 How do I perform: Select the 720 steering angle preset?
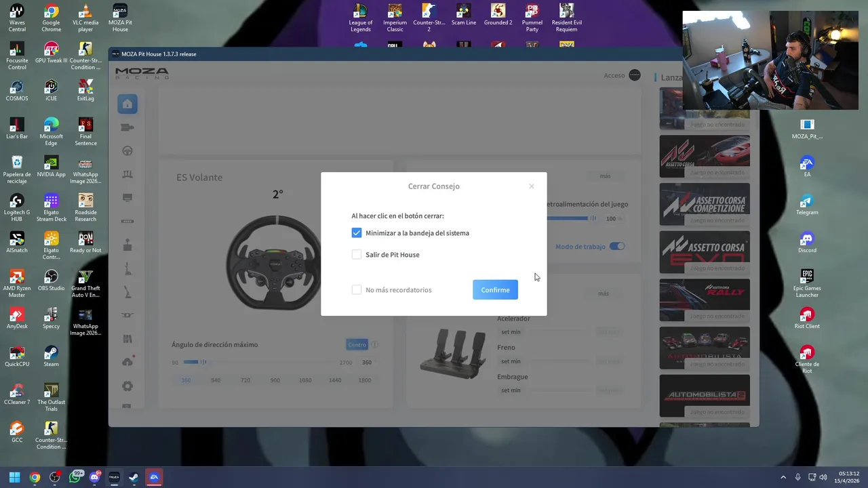[245, 380]
